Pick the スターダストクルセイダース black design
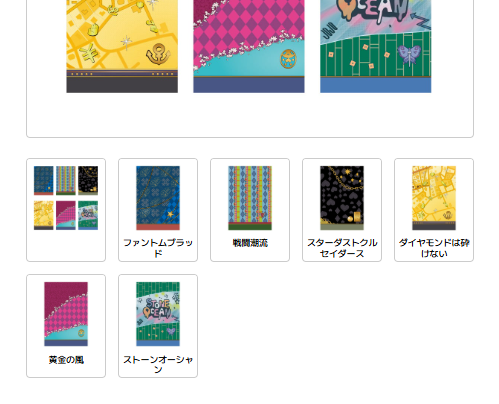The image size is (499, 404). click(342, 198)
